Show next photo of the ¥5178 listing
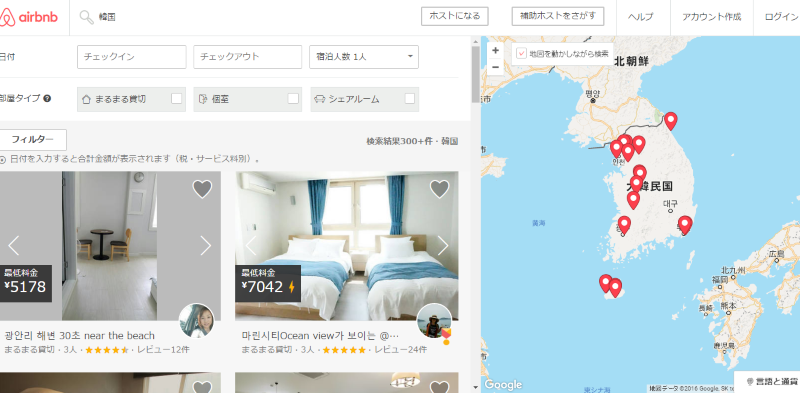Screen dimensions: 800x393 pos(205,245)
